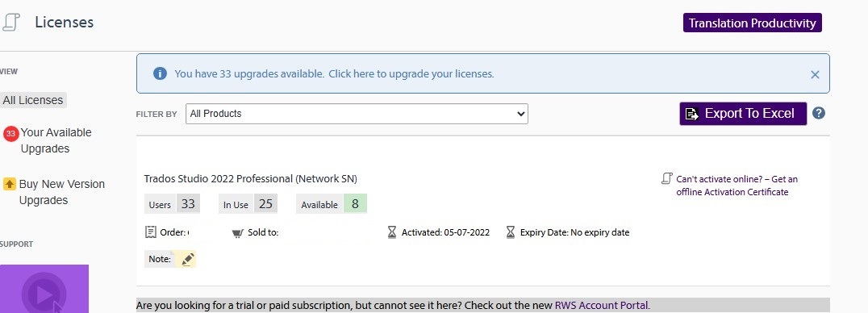Viewport: 868px width, 313px height.
Task: Open the 'Click here to upgrade your licenses' link
Action: click(411, 73)
